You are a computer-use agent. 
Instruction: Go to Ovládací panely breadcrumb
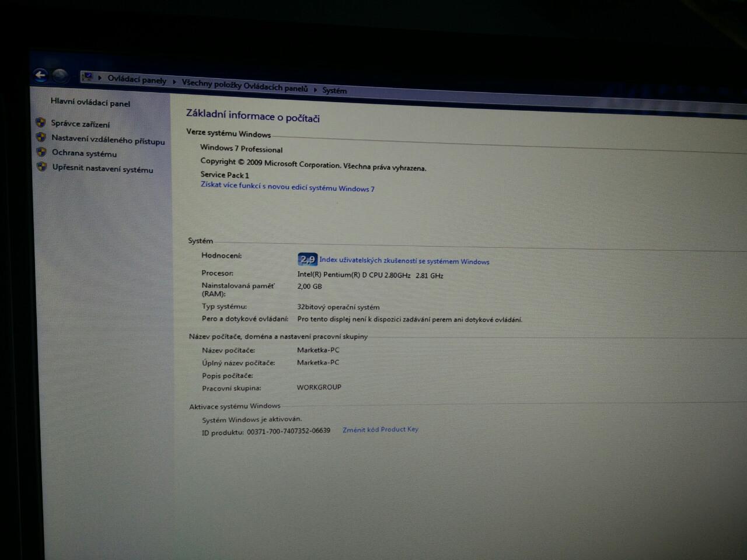pyautogui.click(x=137, y=80)
